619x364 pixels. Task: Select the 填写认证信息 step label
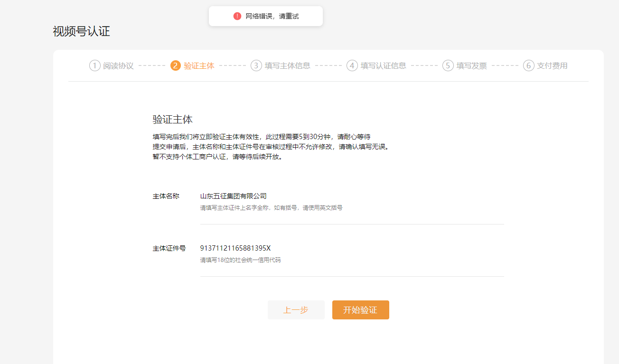pos(384,65)
